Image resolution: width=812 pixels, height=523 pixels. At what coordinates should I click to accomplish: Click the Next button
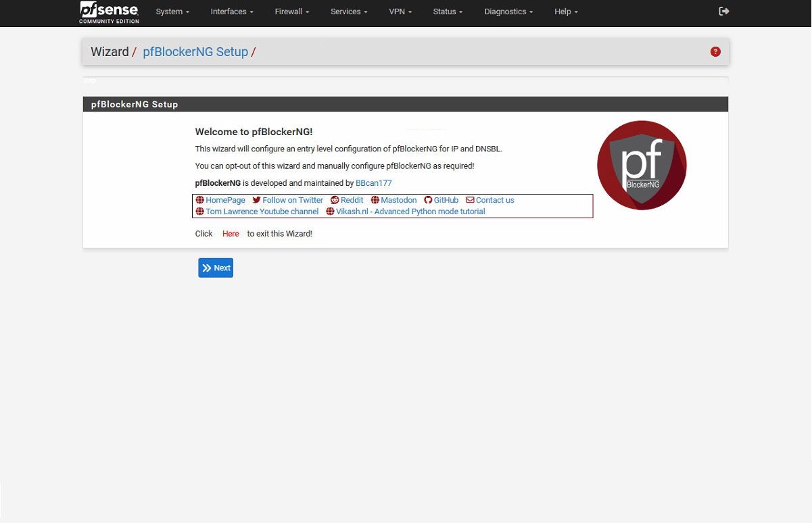click(216, 268)
